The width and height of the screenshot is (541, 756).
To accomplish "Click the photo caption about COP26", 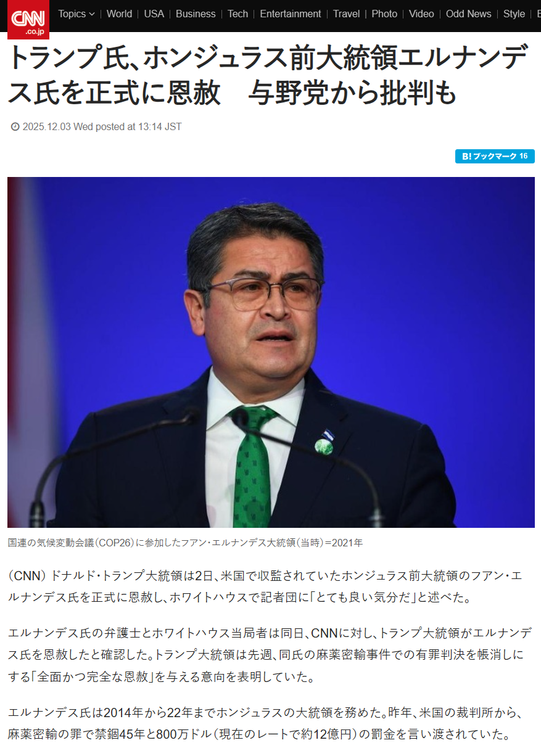I will 186,543.
